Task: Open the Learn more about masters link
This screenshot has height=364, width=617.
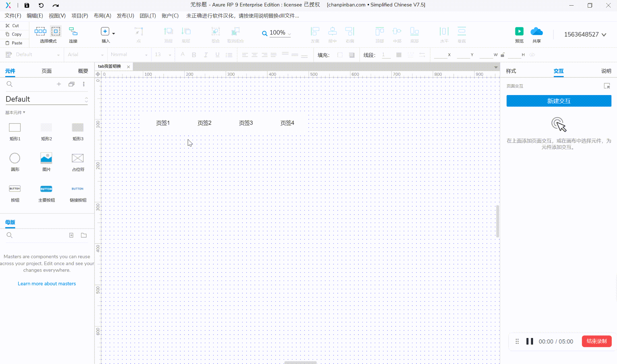Action: (x=47, y=284)
